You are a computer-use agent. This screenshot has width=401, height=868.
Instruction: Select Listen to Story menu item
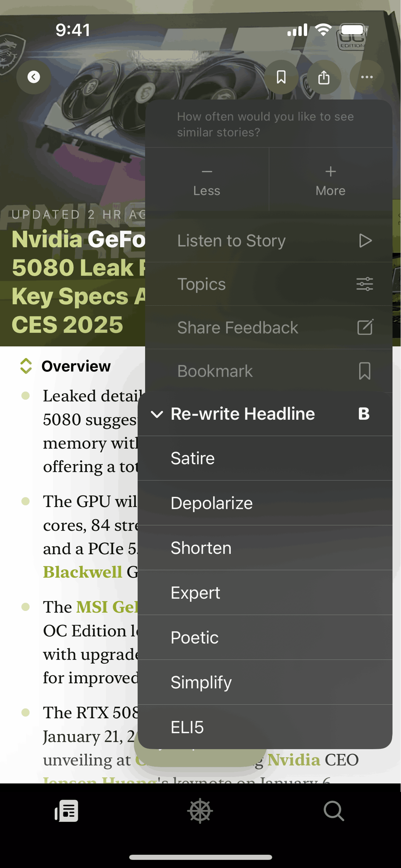click(x=269, y=240)
